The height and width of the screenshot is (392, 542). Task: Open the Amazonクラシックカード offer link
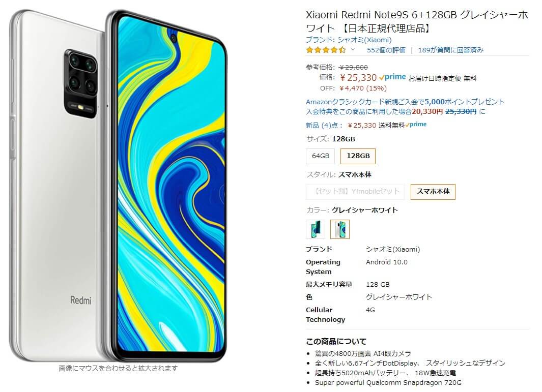[x=405, y=102]
